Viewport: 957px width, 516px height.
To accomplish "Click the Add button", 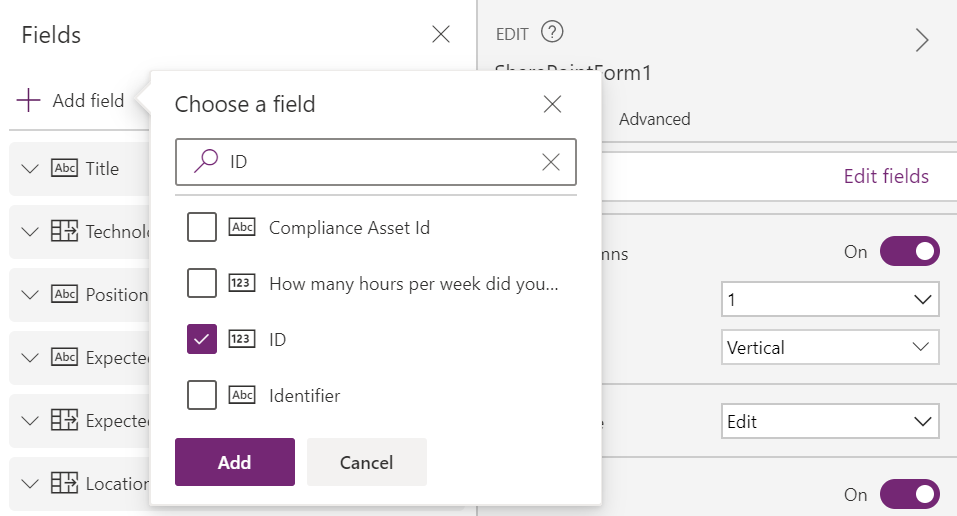I will (235, 462).
